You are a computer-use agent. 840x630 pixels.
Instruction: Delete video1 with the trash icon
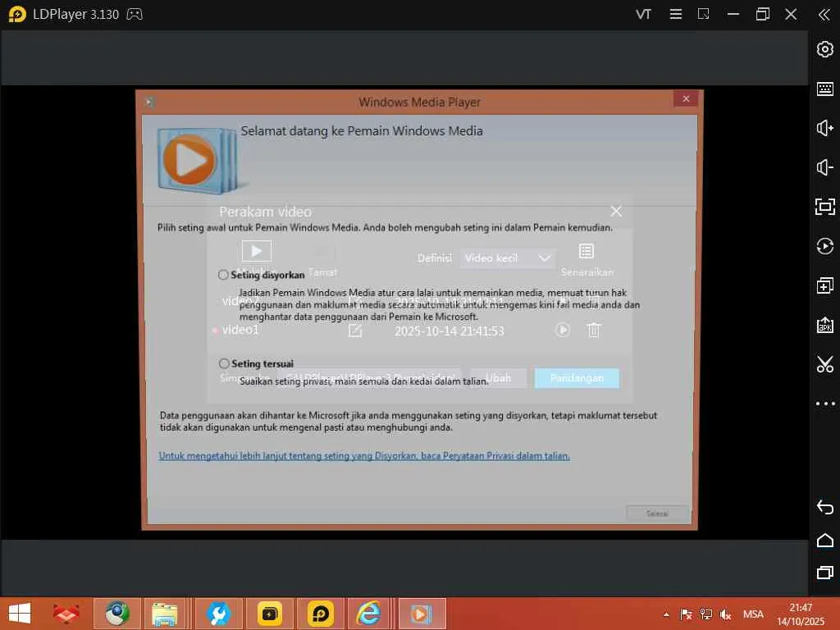click(594, 330)
